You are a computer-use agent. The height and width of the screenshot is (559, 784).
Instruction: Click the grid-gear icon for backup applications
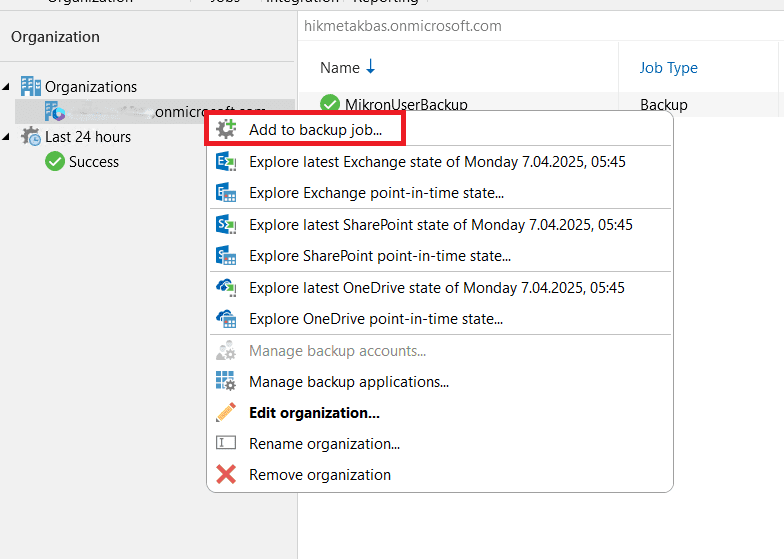pyautogui.click(x=226, y=381)
